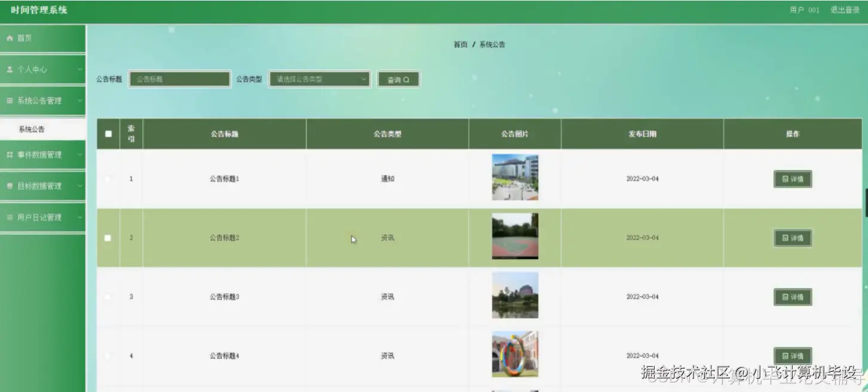Check the checkbox for 公告标题4 row
This screenshot has height=392, width=868.
click(x=108, y=356)
